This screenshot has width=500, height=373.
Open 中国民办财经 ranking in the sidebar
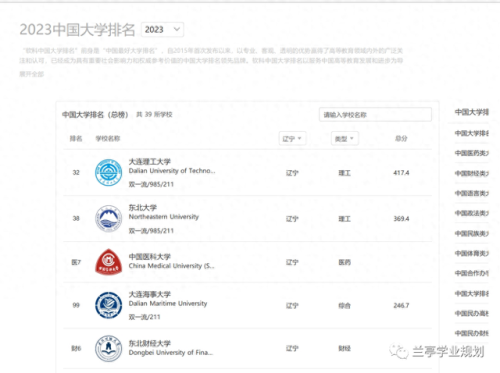472,333
